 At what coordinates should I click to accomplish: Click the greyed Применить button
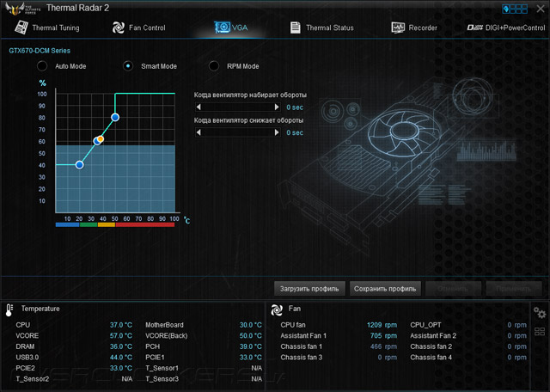(514, 289)
